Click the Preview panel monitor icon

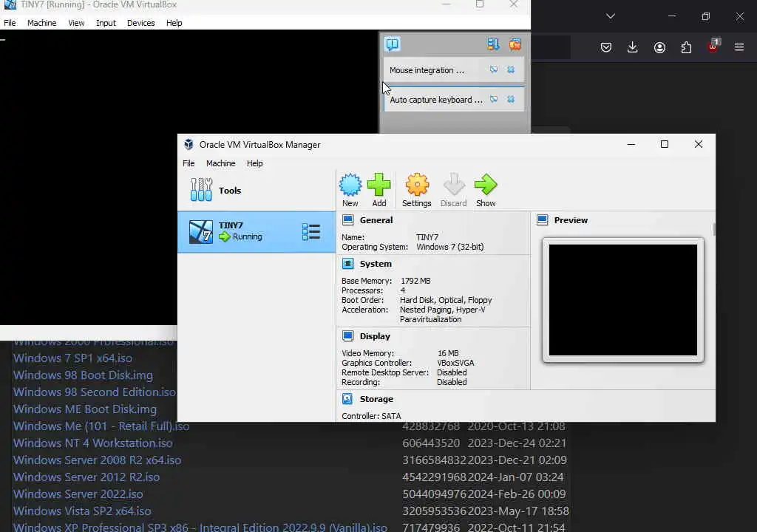pyautogui.click(x=543, y=220)
